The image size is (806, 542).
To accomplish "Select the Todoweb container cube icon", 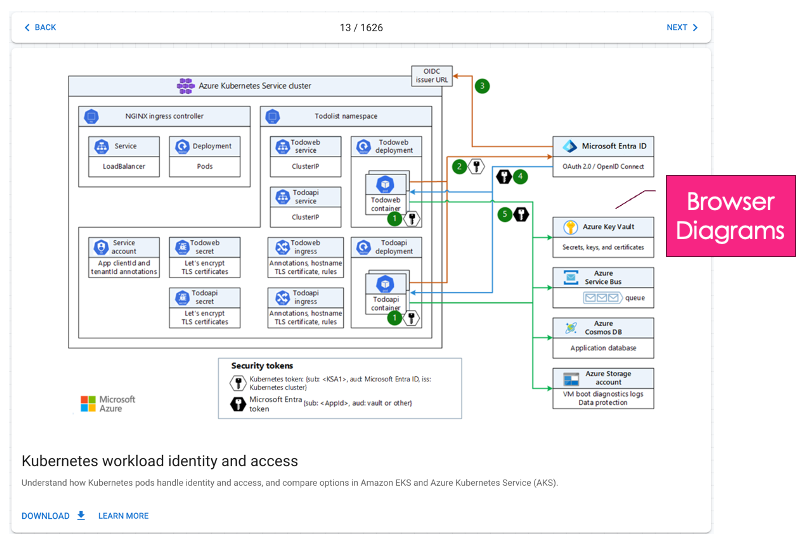I will pyautogui.click(x=385, y=184).
